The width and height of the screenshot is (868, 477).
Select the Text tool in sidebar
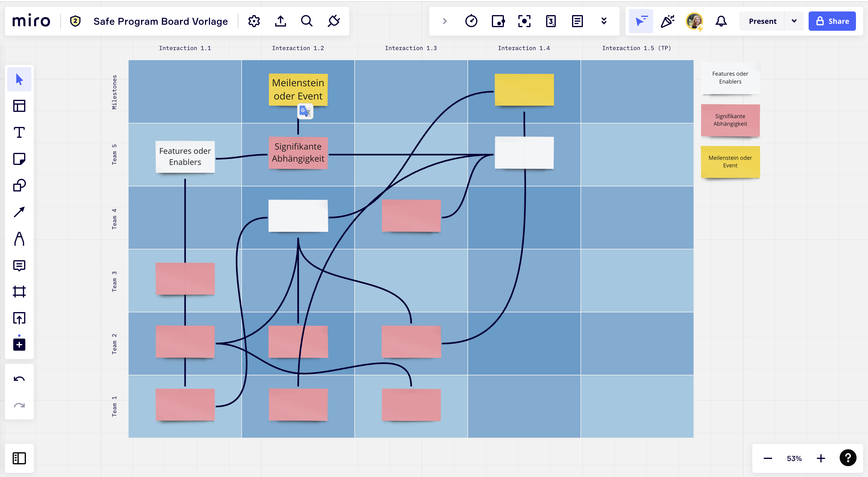tap(19, 132)
